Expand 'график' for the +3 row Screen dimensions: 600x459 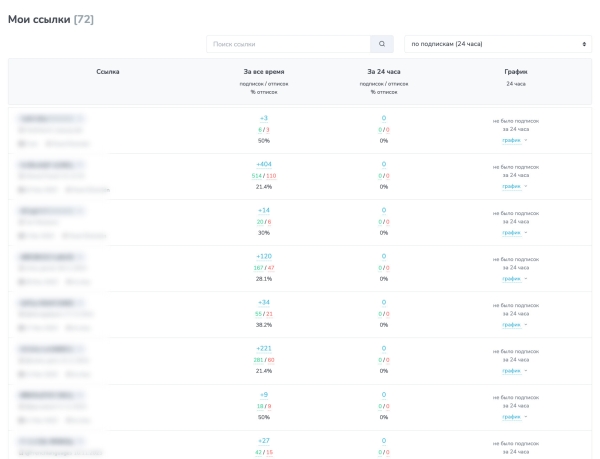click(515, 141)
